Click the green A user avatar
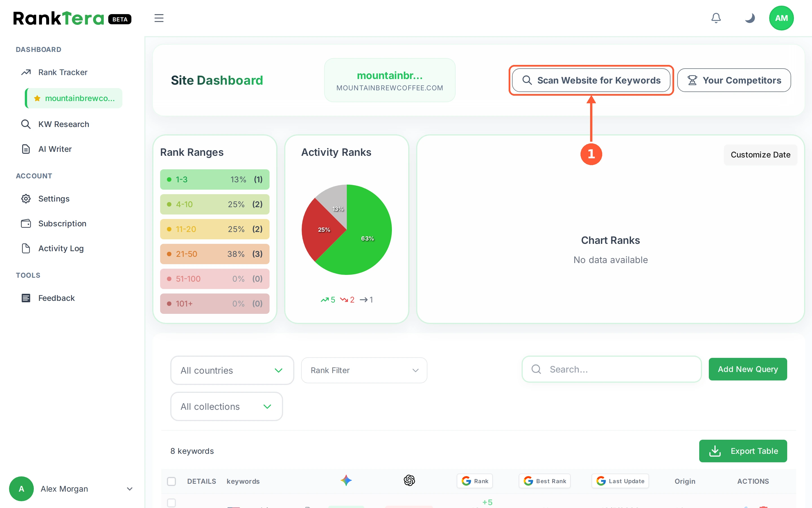Viewport: 812px width, 508px height. pos(21,489)
